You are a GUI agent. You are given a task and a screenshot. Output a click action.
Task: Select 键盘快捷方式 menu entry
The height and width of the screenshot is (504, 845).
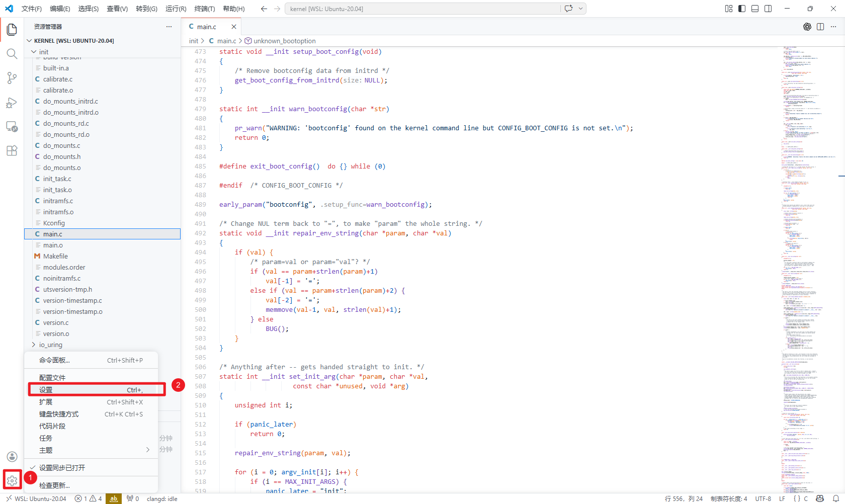pos(91,414)
